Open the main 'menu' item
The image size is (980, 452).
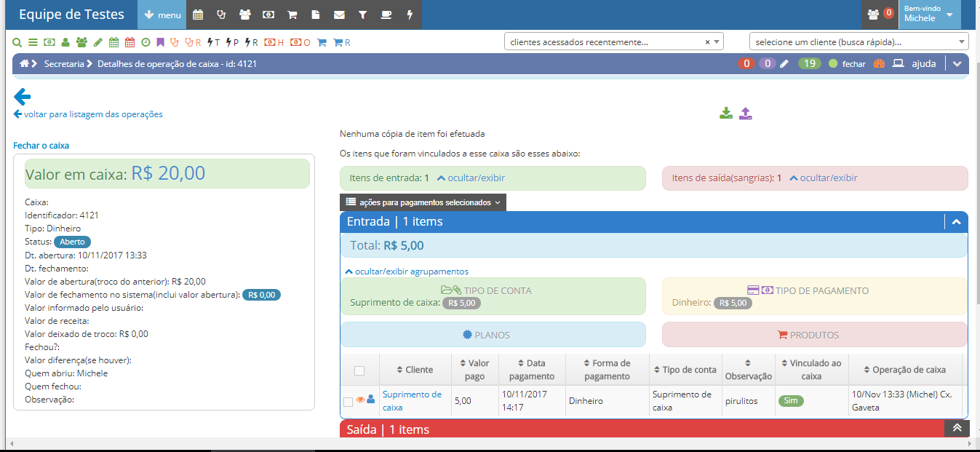click(x=162, y=15)
